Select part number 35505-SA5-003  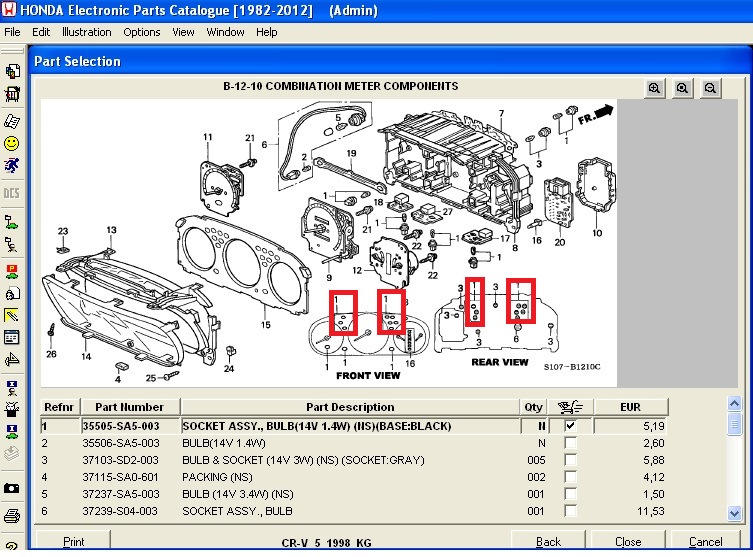click(121, 426)
